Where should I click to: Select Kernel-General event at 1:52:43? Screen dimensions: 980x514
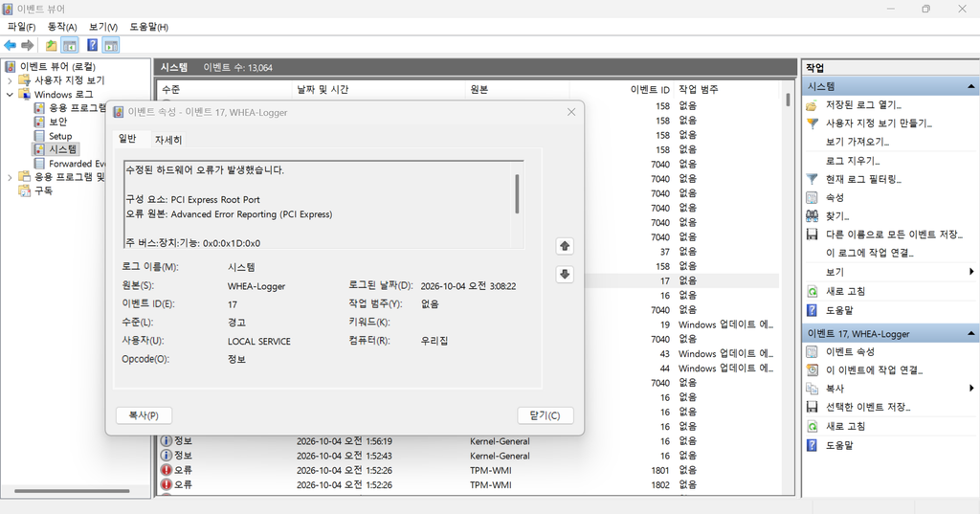(x=469, y=456)
